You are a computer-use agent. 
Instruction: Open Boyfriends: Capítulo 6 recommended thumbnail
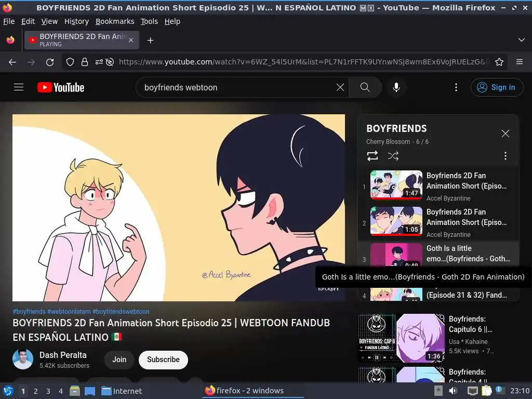(401, 338)
